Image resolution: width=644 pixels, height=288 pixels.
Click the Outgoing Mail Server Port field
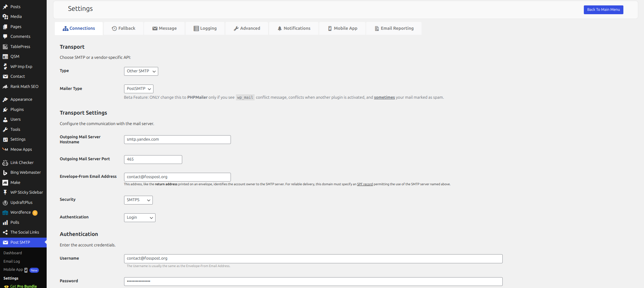pos(153,160)
